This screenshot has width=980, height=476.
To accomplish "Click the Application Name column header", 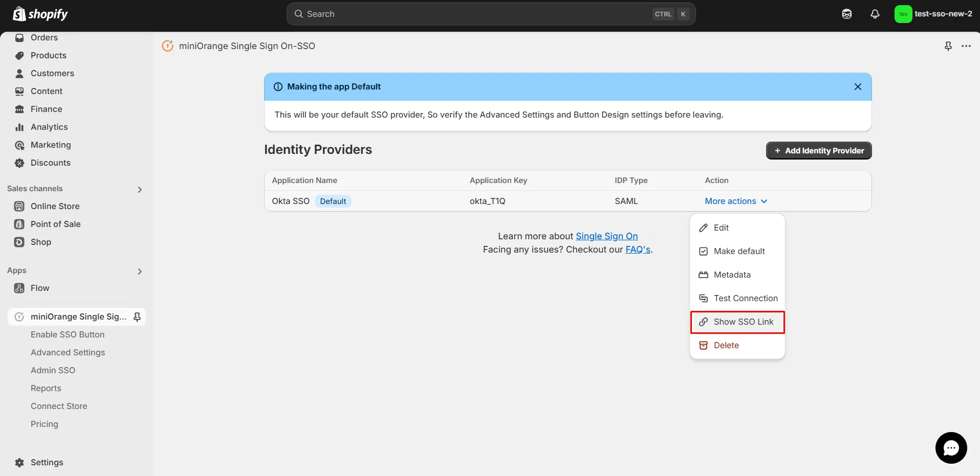I will [304, 180].
